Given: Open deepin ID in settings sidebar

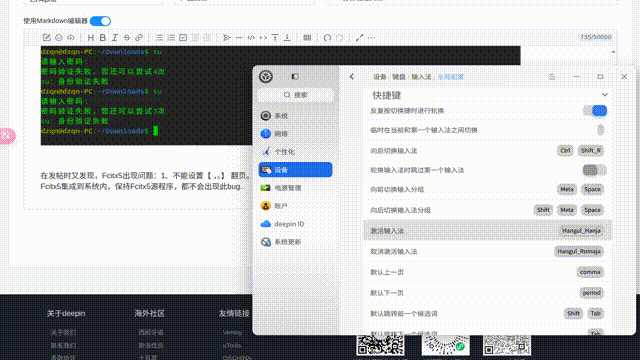Looking at the screenshot, I should click(x=295, y=224).
